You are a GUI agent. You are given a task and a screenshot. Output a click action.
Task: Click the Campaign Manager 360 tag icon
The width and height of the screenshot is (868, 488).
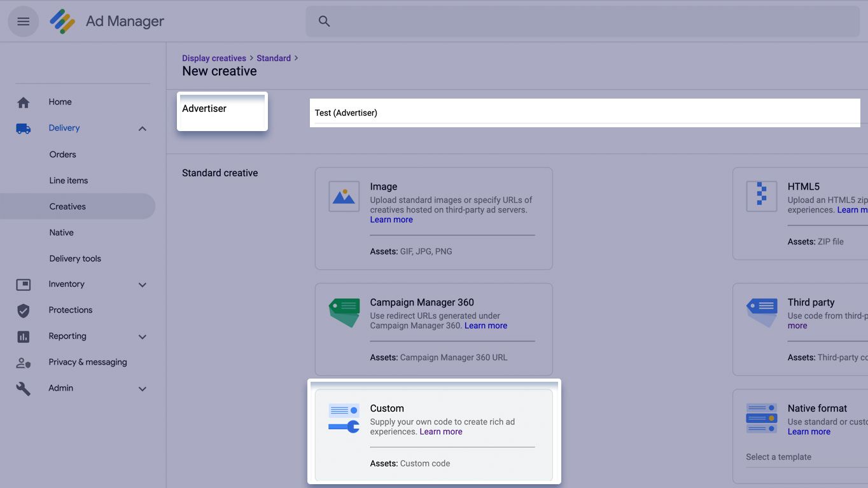click(x=344, y=313)
